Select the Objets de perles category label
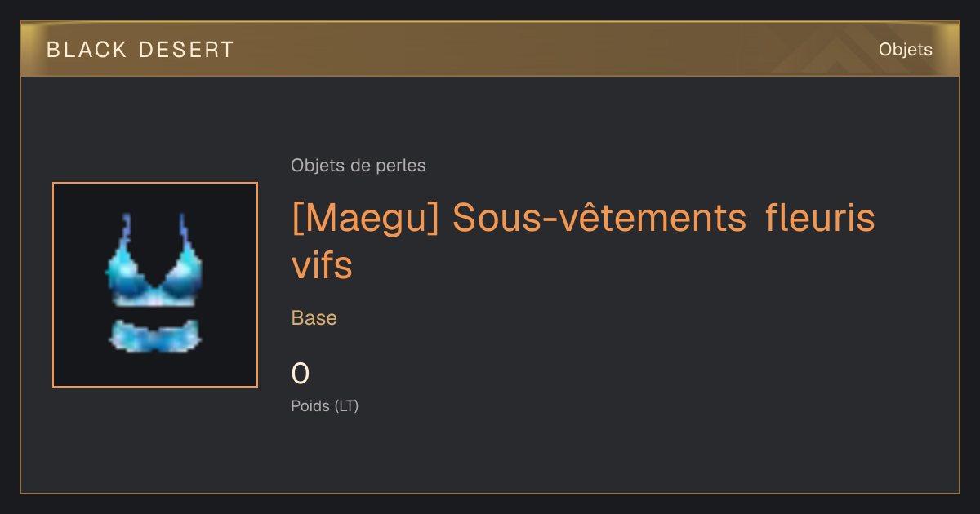Viewport: 980px width, 514px height. click(x=359, y=166)
